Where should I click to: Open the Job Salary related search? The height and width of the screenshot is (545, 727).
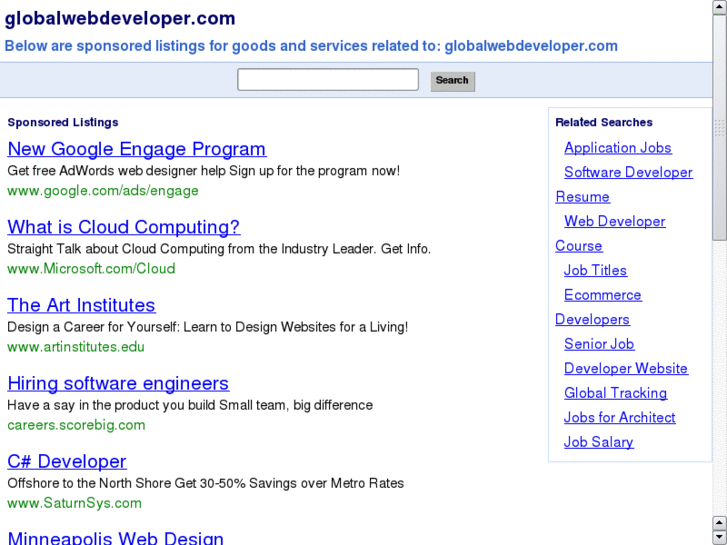coord(599,442)
